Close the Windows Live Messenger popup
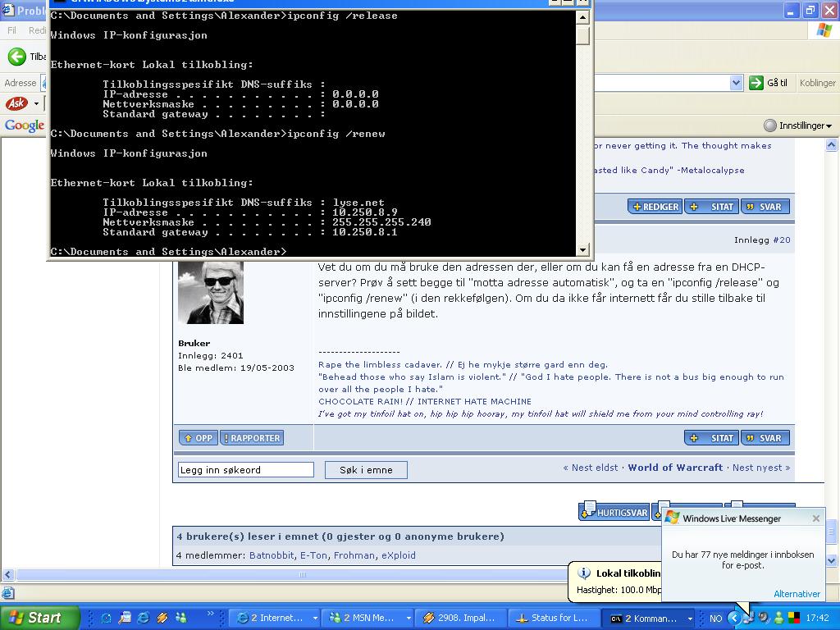Screen dimensions: 840x630 click(815, 518)
